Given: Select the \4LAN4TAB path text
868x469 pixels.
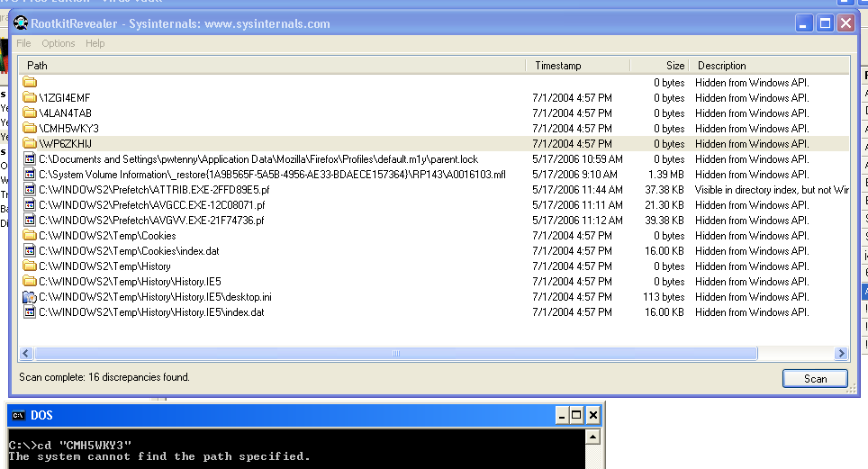Looking at the screenshot, I should tap(66, 113).
